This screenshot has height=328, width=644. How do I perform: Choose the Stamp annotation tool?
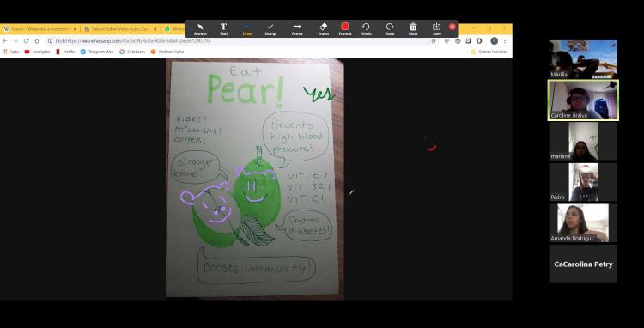pos(270,29)
